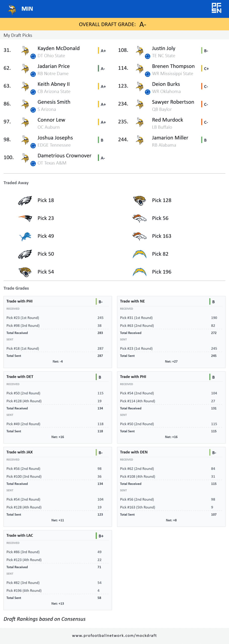Click the C- grade for Deion Burks
The image size is (229, 644).
[x=206, y=87]
